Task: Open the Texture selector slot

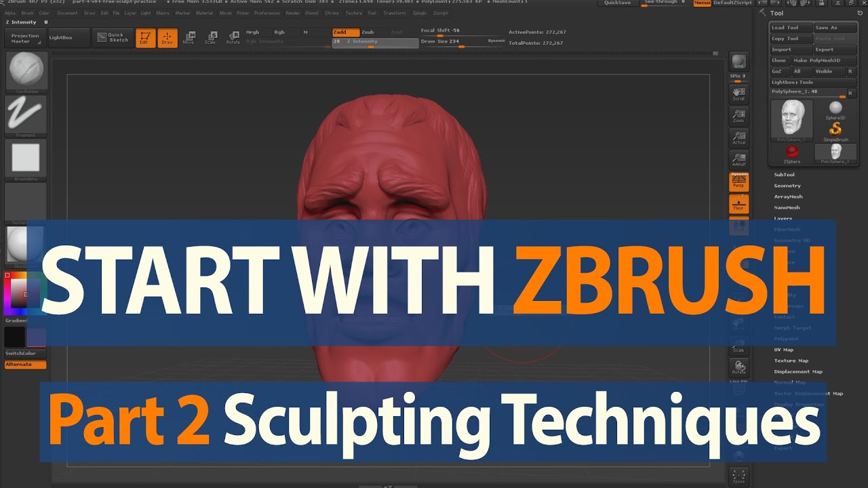Action: pos(26,203)
